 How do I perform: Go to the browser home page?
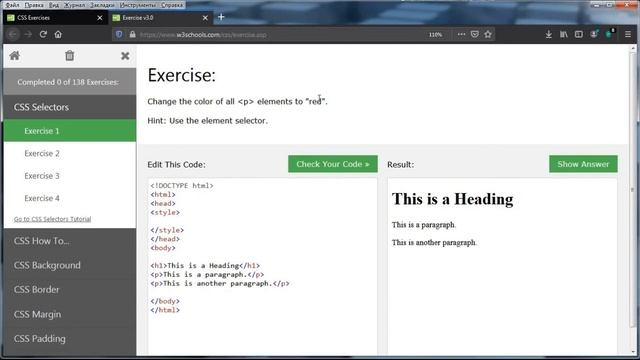click(58, 34)
